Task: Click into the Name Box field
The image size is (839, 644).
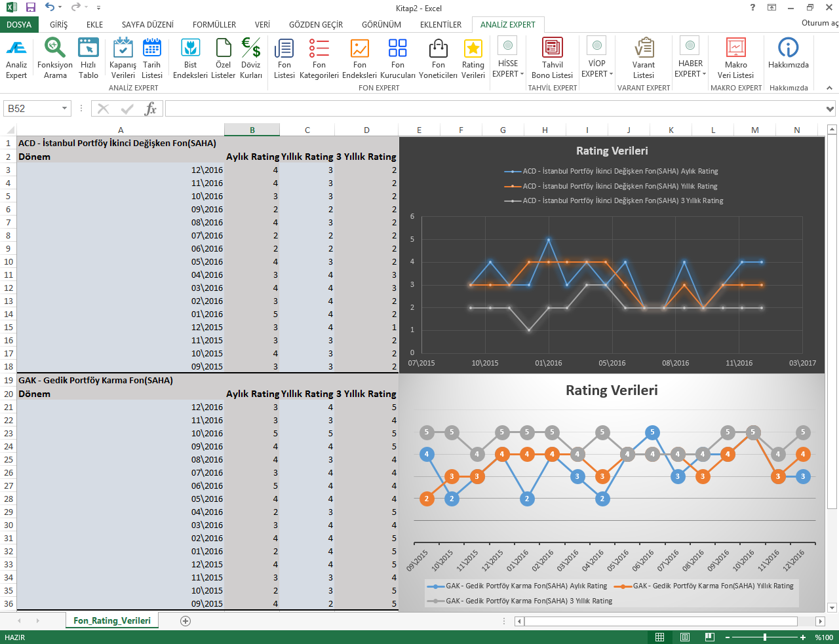Action: click(31, 109)
